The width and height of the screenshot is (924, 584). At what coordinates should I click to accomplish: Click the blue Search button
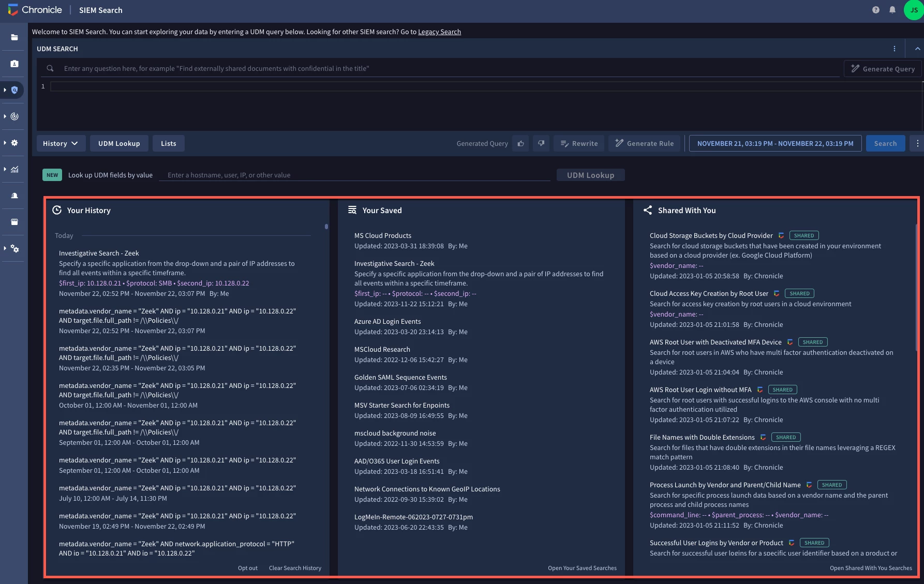tap(885, 143)
